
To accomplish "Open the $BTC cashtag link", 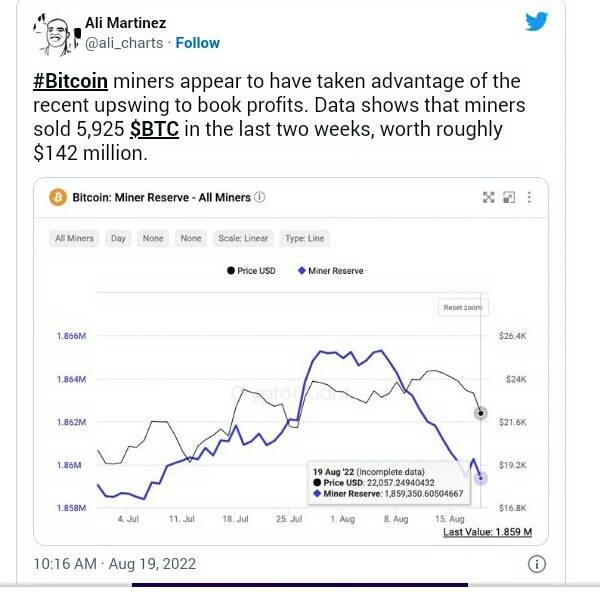I will tap(154, 129).
